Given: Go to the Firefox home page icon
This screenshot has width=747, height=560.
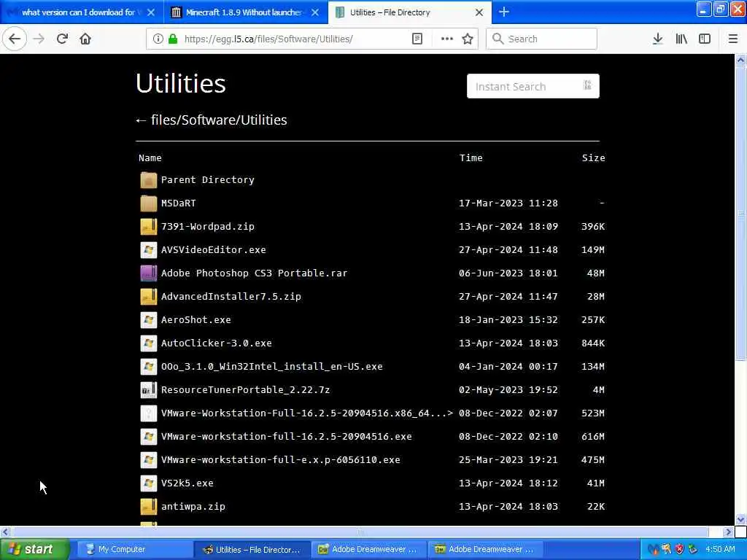Looking at the screenshot, I should [85, 39].
